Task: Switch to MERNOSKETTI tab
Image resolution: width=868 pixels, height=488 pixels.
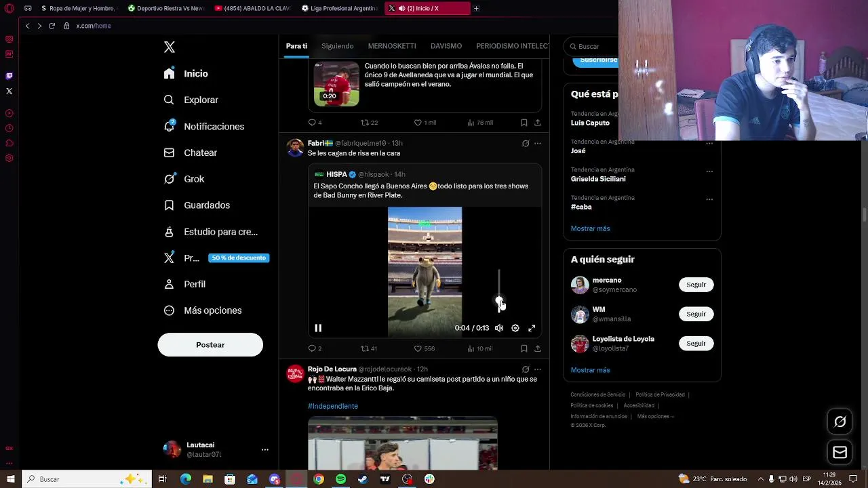Action: (x=392, y=46)
